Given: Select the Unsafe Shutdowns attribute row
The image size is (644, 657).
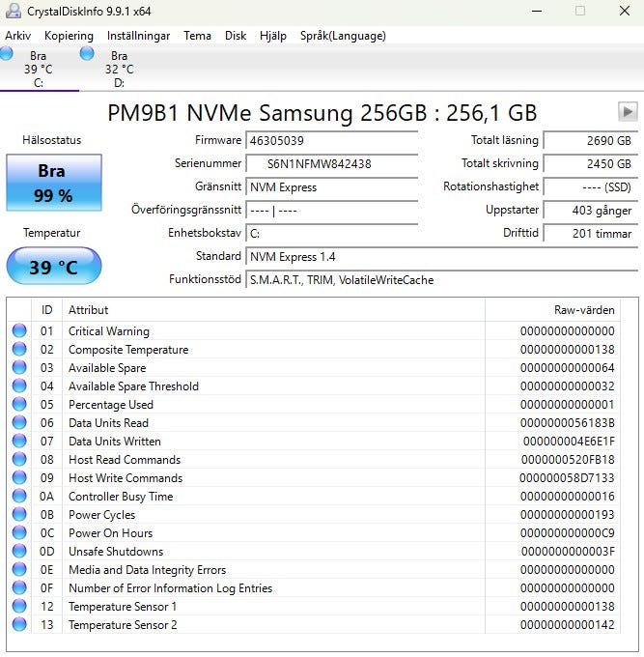Looking at the screenshot, I should click(x=314, y=551).
